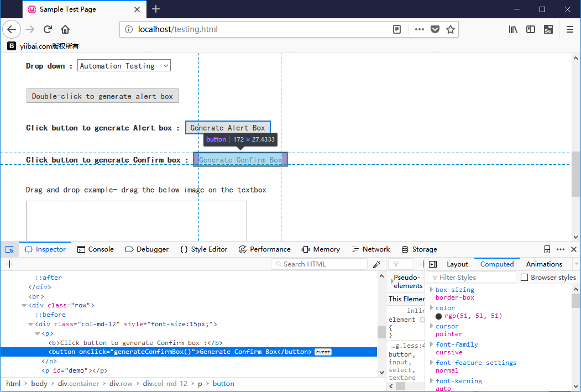Open the Firefox hamburger menu
This screenshot has width=581, height=392.
coord(570,29)
